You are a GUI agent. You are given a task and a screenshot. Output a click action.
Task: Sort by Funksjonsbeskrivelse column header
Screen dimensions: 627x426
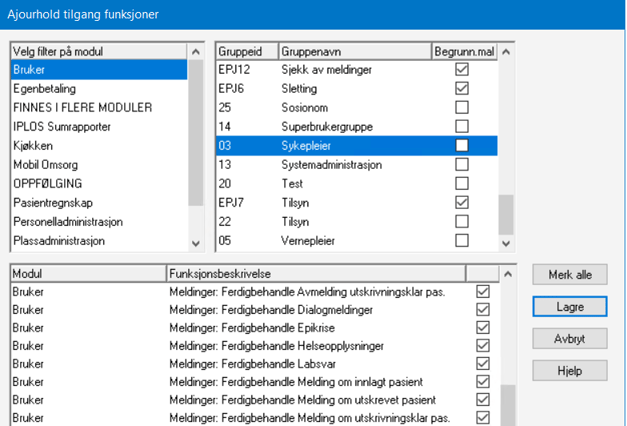pos(314,273)
